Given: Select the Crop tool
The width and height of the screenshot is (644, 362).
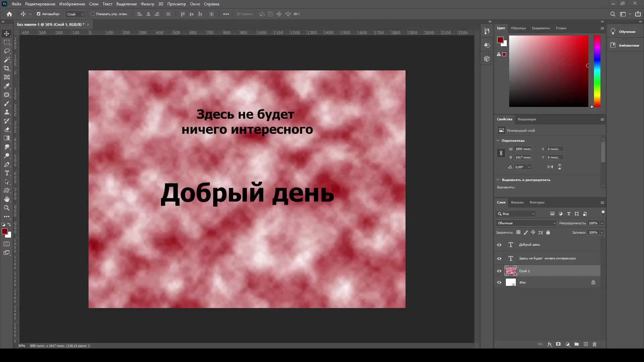Looking at the screenshot, I should (7, 68).
